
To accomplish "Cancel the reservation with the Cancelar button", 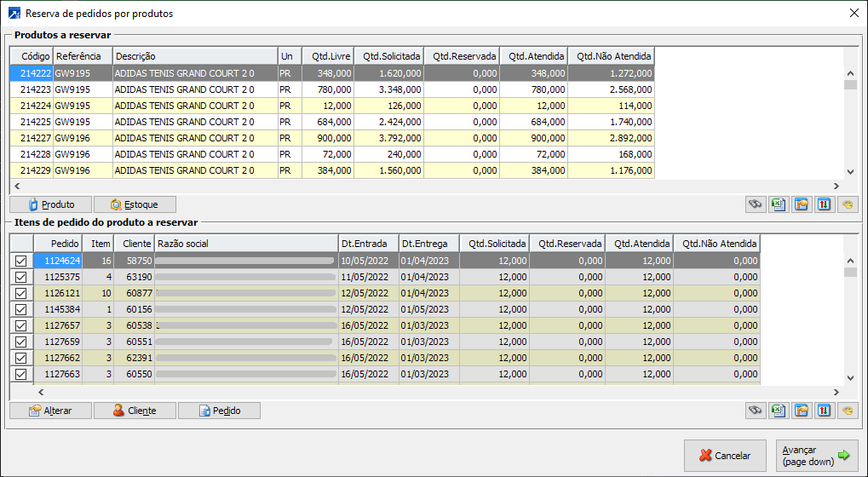I will [725, 456].
